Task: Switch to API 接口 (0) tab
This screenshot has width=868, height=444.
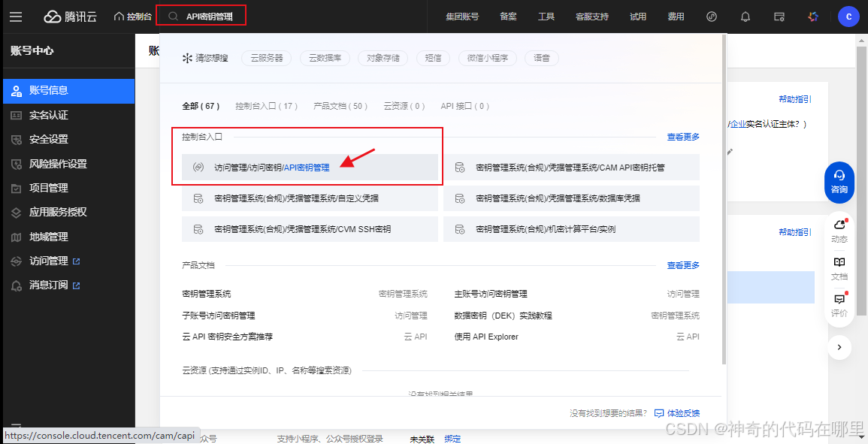Action: tap(465, 106)
